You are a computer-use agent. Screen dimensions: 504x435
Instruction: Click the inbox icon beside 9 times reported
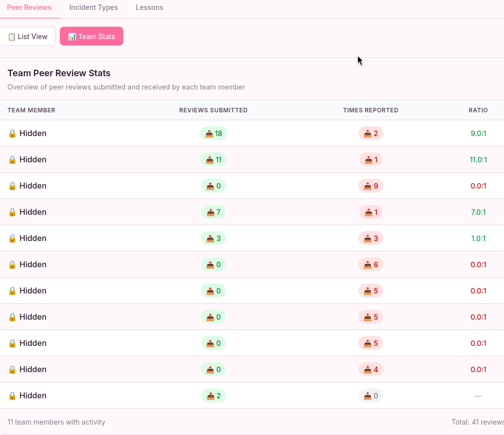367,186
